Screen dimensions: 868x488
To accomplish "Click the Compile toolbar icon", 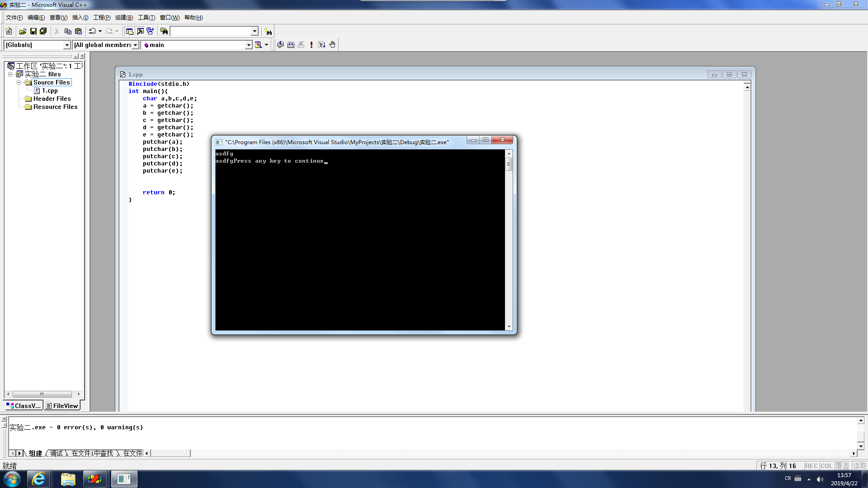I will (x=280, y=45).
